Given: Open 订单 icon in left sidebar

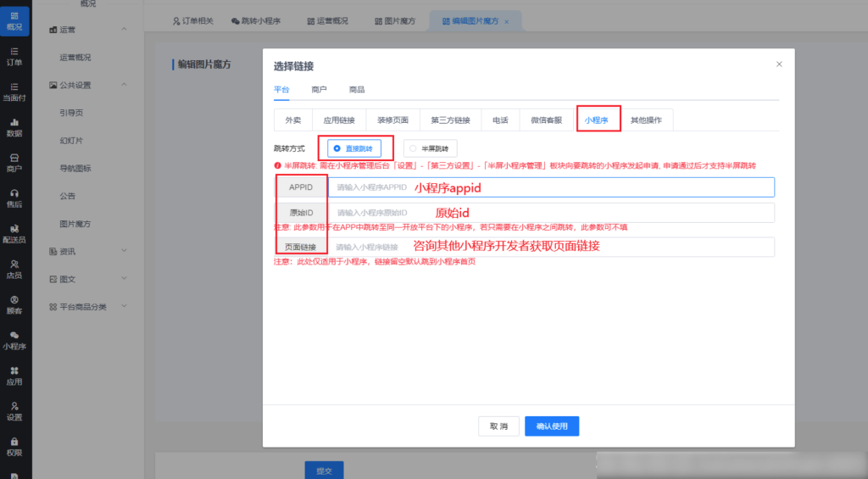Looking at the screenshot, I should tap(14, 56).
